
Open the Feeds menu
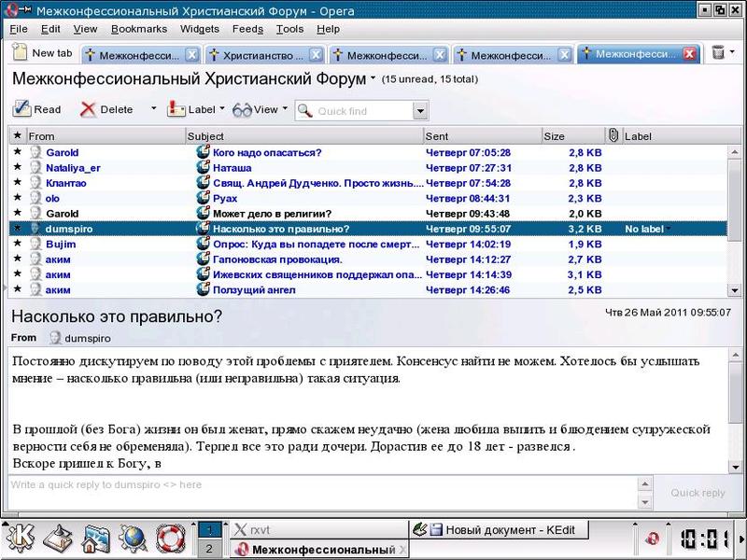click(247, 29)
